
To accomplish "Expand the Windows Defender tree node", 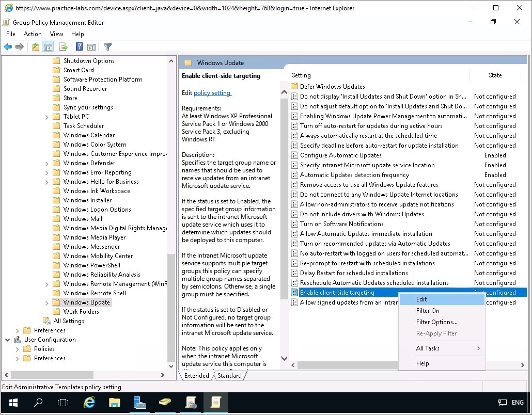I will click(x=46, y=163).
